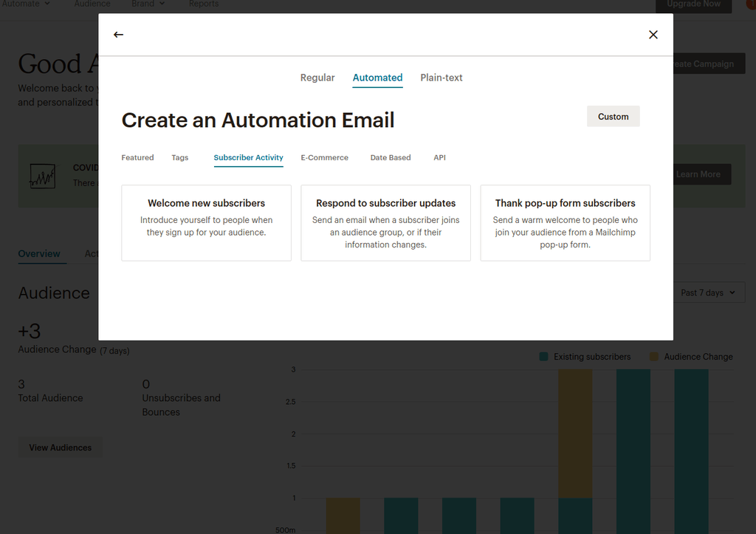Open the Automate menu dropdown
This screenshot has width=756, height=534.
coord(26,4)
